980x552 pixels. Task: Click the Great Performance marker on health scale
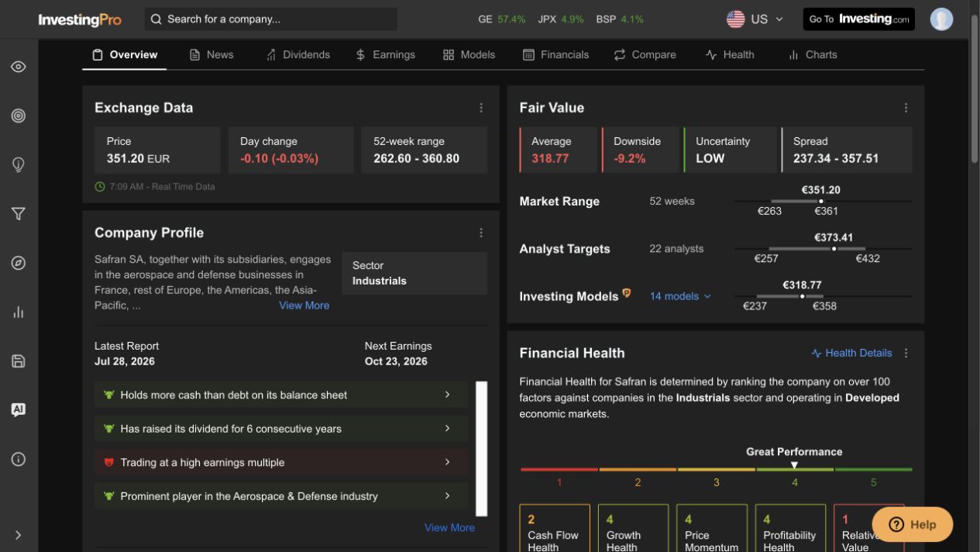pyautogui.click(x=794, y=465)
